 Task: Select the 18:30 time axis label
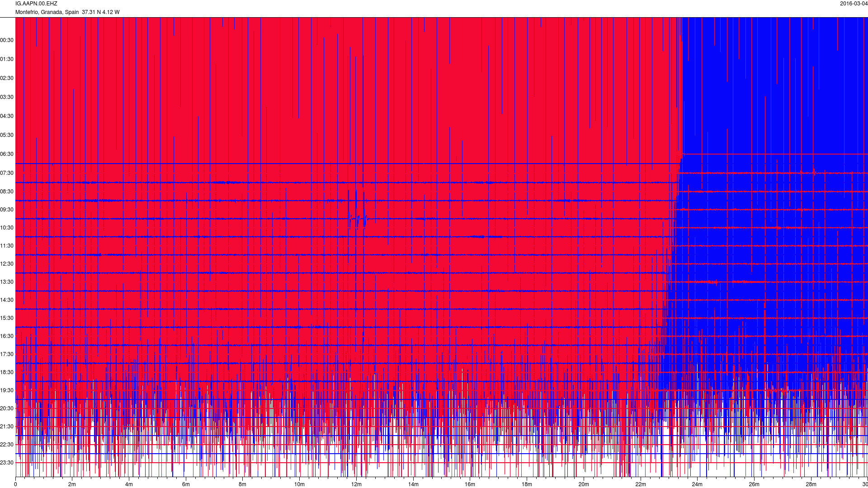click(7, 372)
